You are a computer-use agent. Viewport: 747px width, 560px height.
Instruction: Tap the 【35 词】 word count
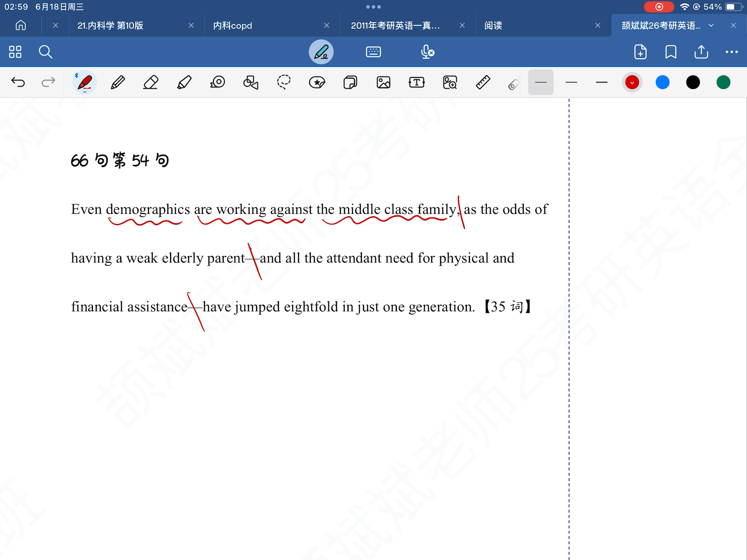[508, 307]
